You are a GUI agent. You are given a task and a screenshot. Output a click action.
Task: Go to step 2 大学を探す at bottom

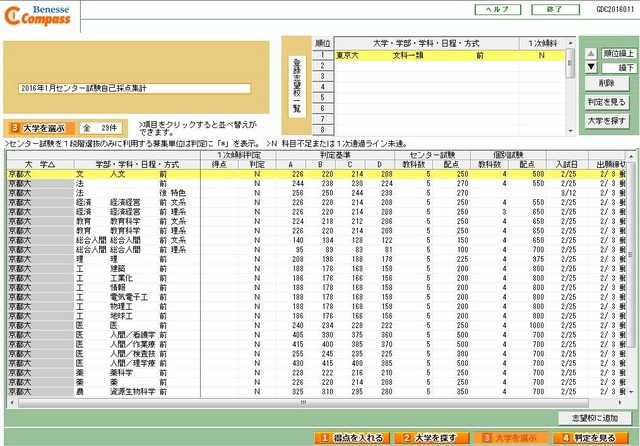431,438
